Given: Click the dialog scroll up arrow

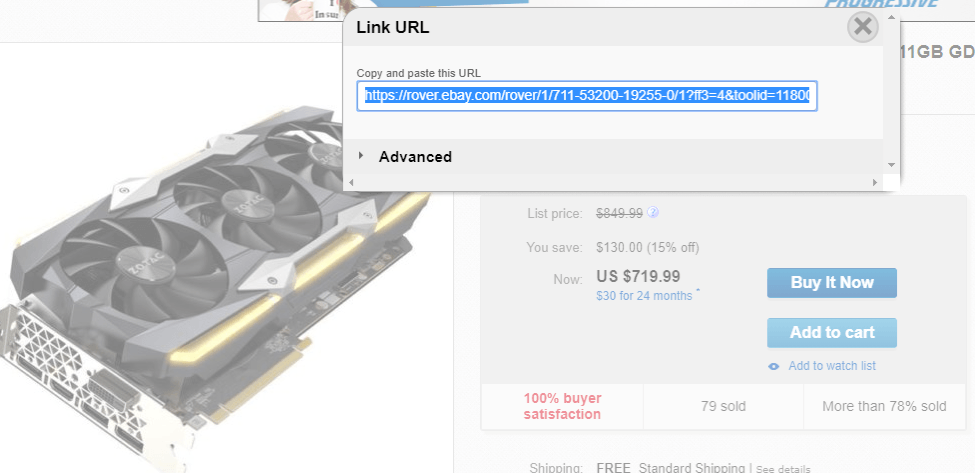Looking at the screenshot, I should click(891, 16).
